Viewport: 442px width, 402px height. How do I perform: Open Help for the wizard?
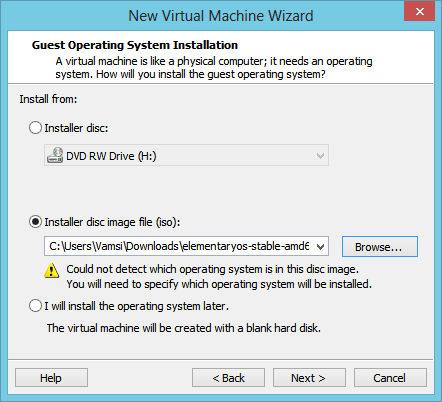(x=51, y=378)
